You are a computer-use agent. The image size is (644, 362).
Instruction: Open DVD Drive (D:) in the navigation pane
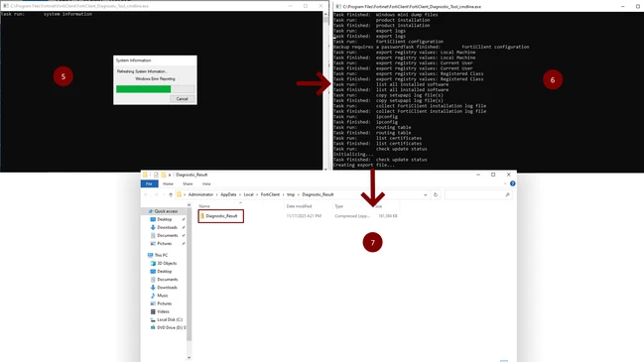coord(171,327)
